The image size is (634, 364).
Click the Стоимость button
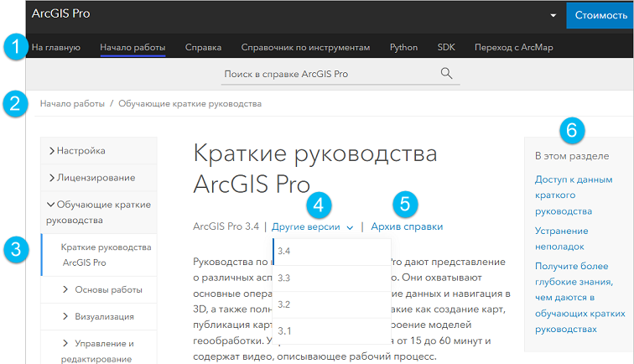[600, 15]
